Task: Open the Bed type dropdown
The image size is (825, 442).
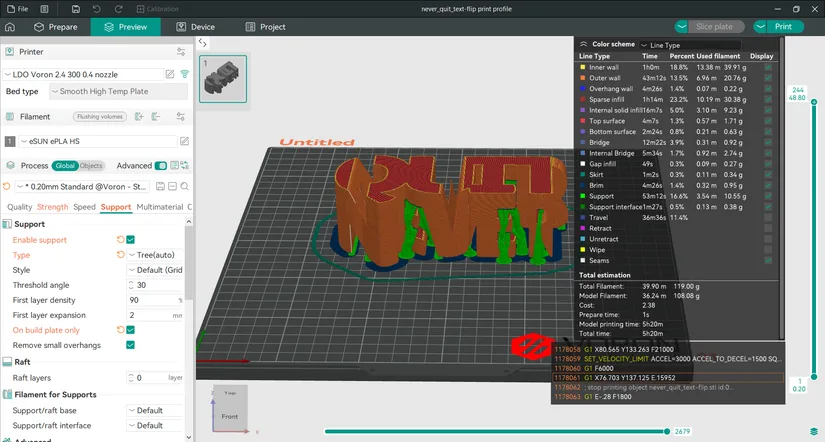Action: [118, 91]
